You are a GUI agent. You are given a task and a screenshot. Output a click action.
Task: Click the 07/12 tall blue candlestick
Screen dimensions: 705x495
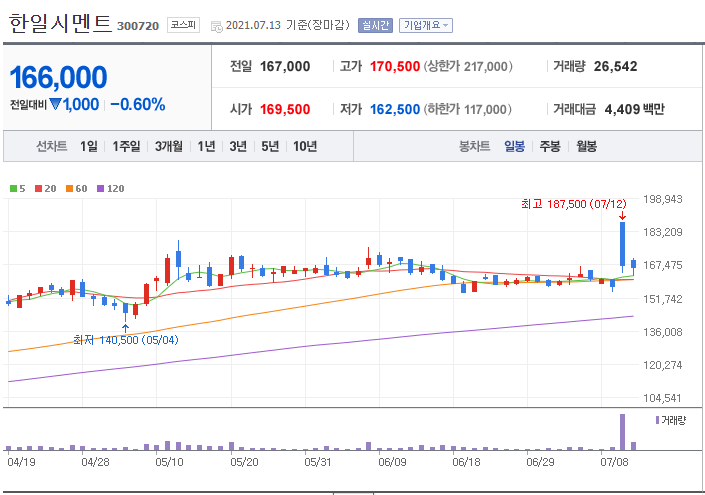[622, 244]
